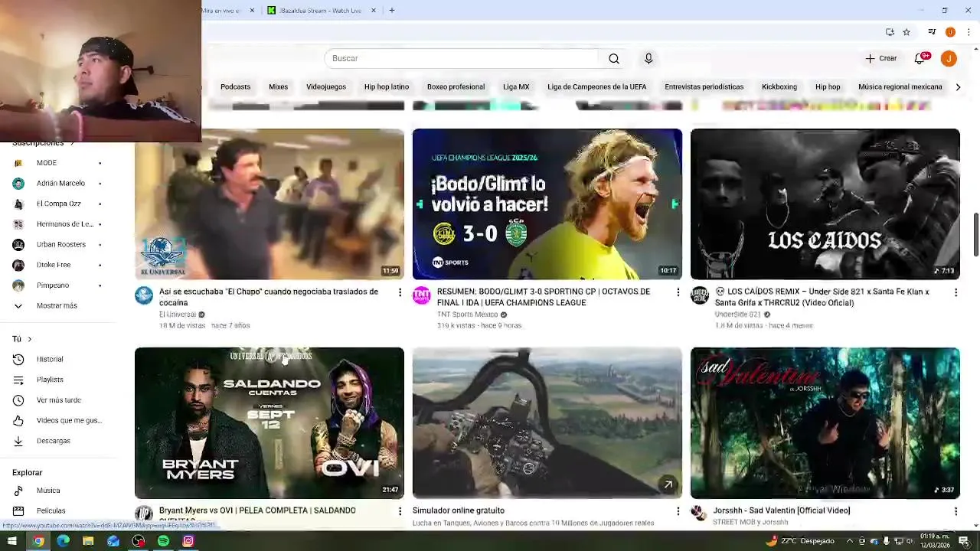Play Sad Valentin video thumbnail

point(825,423)
